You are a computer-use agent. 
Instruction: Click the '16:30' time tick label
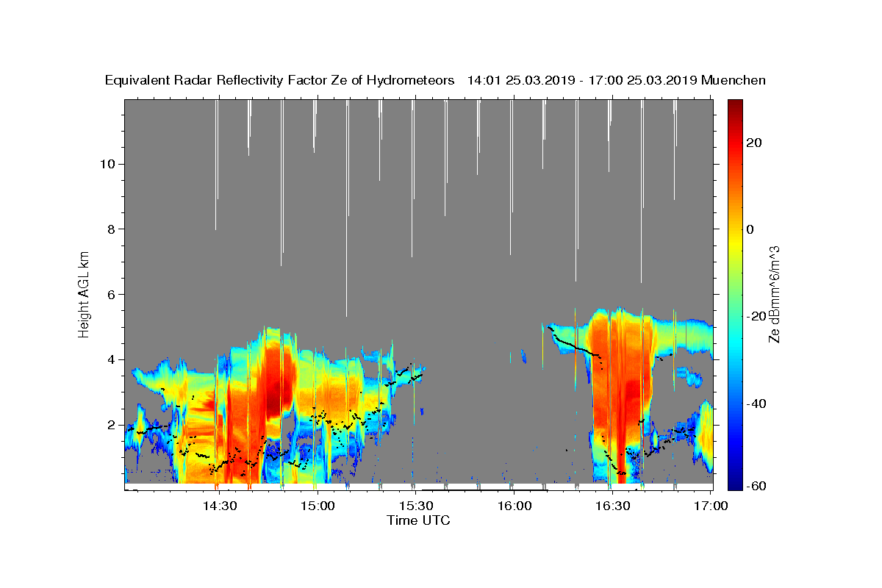(612, 506)
